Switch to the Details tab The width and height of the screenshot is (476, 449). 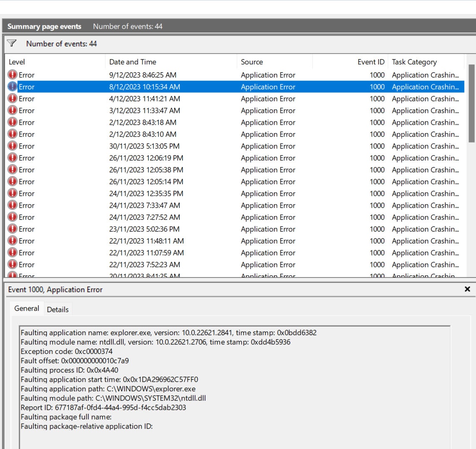click(58, 309)
